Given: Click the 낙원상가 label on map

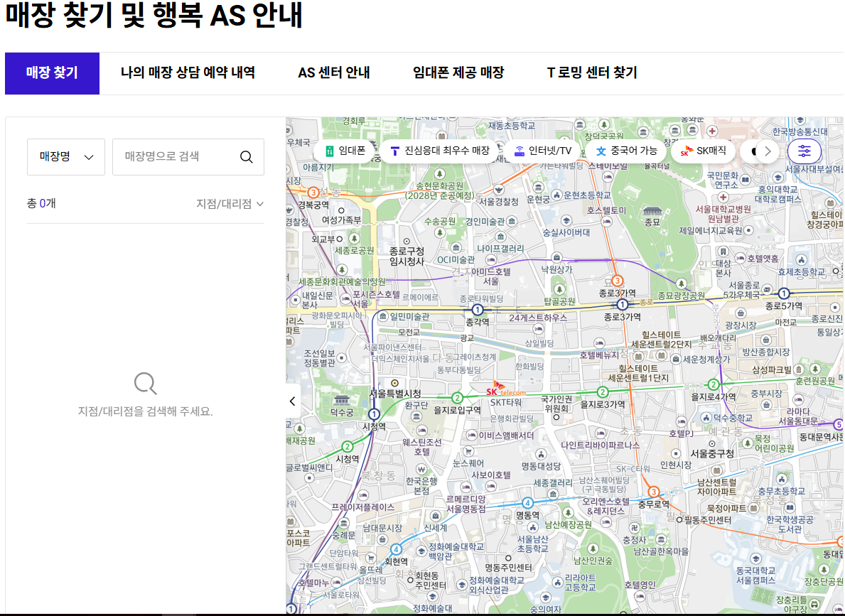Looking at the screenshot, I should [x=556, y=269].
